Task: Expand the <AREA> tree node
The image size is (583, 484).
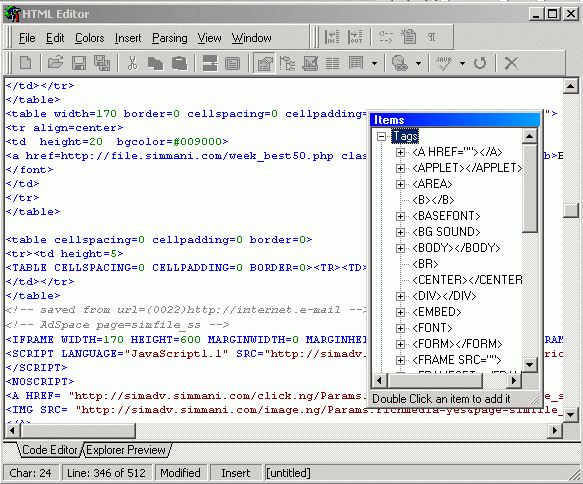Action: pyautogui.click(x=400, y=184)
